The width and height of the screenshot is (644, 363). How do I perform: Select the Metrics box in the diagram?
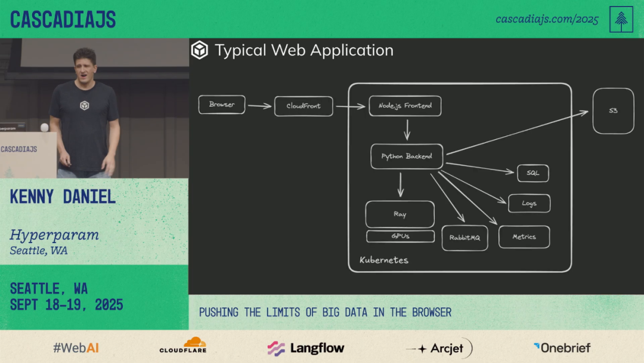524,237
